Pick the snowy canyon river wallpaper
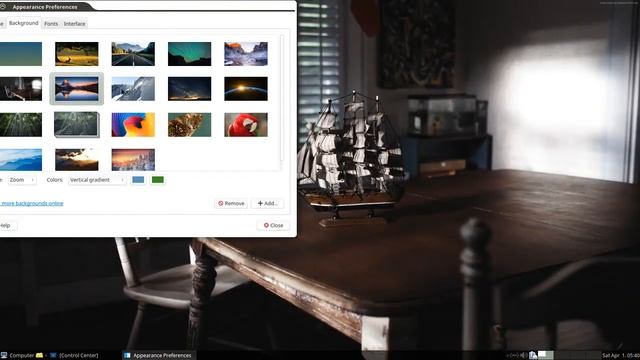Screen dimensions: 640x360 point(246,54)
